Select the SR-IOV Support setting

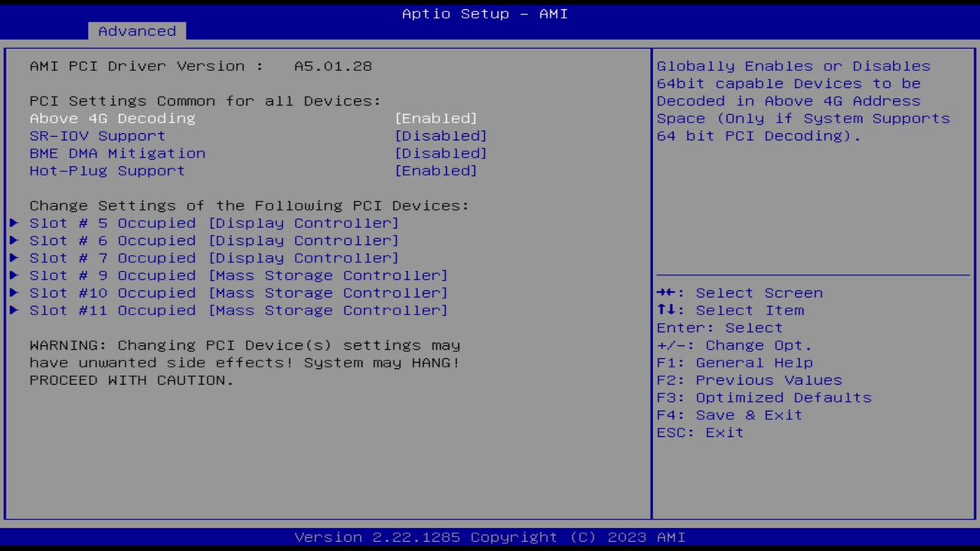click(x=97, y=136)
